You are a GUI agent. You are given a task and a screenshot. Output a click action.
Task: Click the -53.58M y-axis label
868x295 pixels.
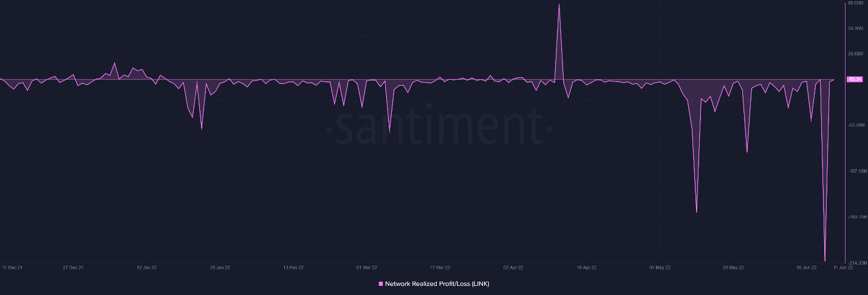(x=856, y=125)
